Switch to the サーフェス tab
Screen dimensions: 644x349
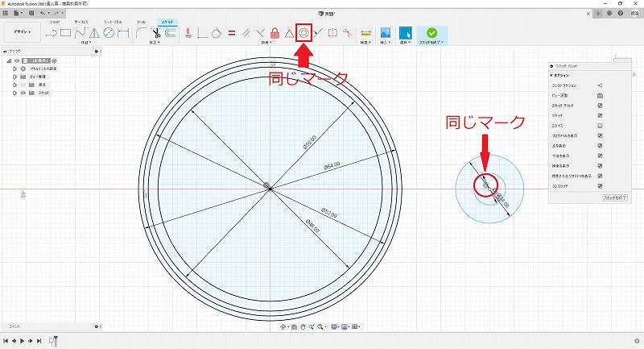coord(83,22)
